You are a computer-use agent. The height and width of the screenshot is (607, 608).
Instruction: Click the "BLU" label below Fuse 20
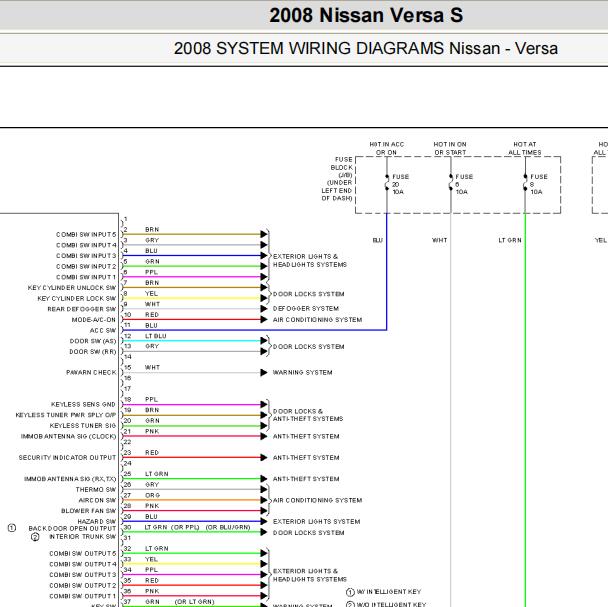(x=378, y=240)
